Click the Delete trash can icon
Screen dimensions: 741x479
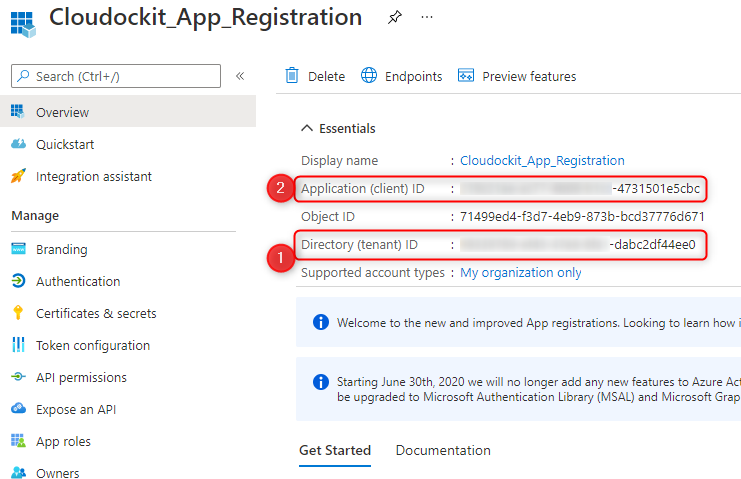point(292,75)
